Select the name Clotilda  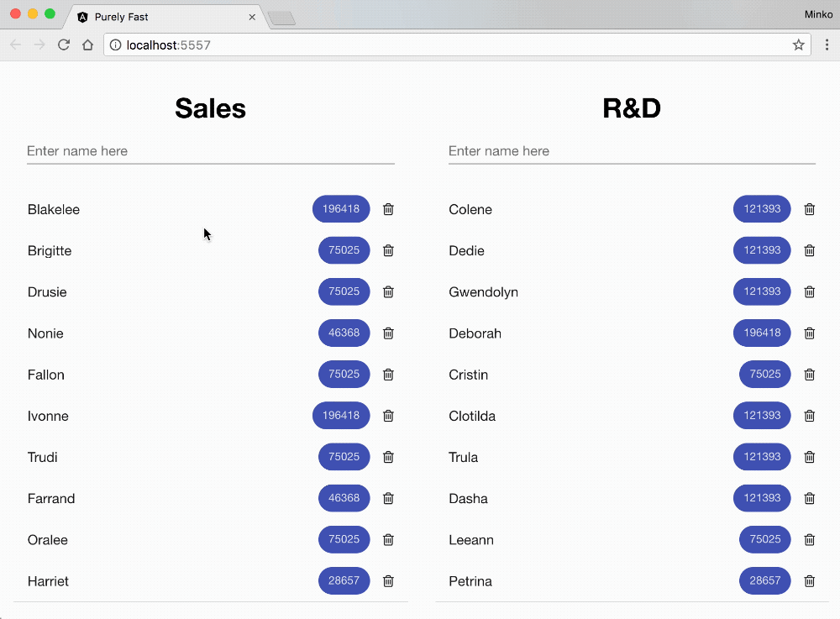(x=472, y=416)
